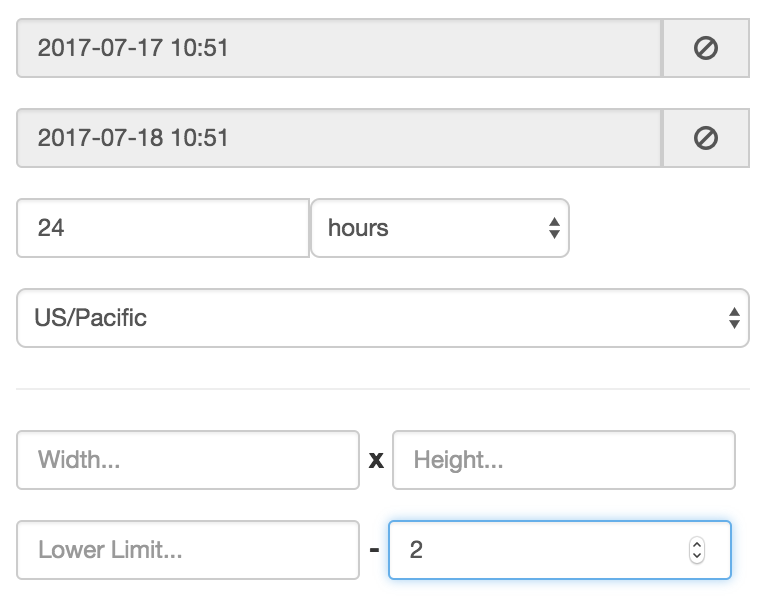This screenshot has height=596, width=760.
Task: Clear the 2017-07-17 10:51 date value
Action: [x=705, y=49]
